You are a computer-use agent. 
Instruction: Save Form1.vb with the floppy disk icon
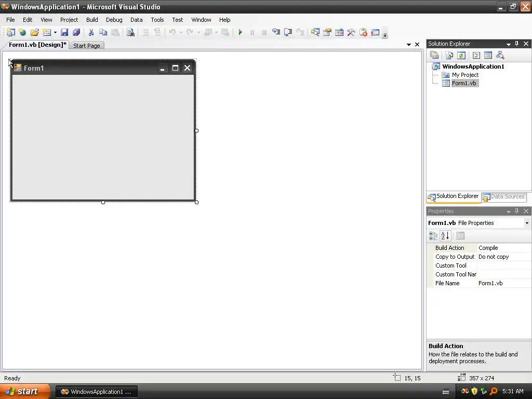[x=64, y=32]
